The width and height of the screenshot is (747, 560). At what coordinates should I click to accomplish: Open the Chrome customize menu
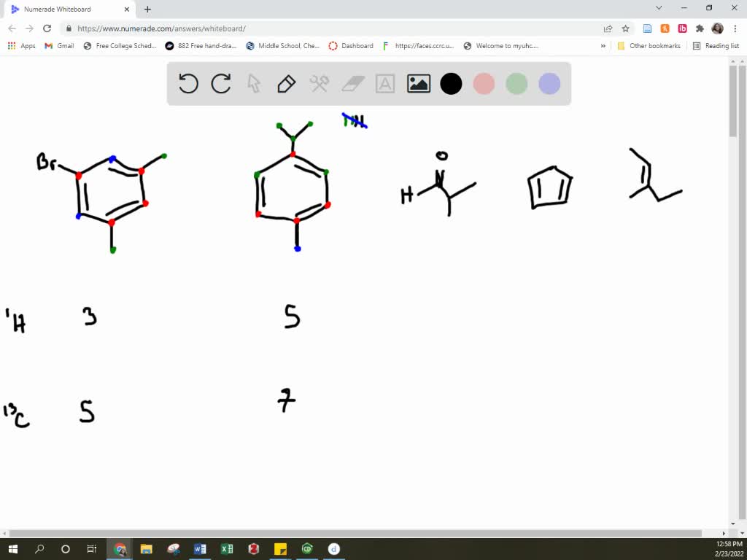[734, 28]
